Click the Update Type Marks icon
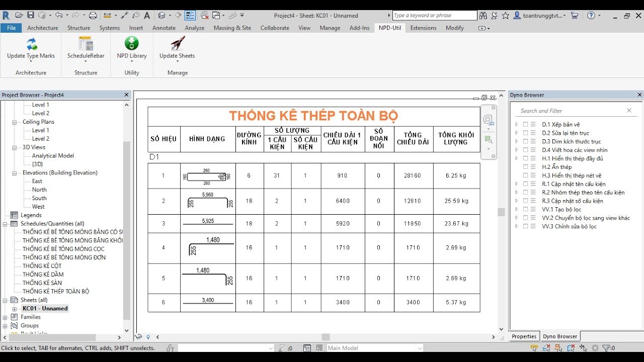Screen dimensions: 644x362 31,43
